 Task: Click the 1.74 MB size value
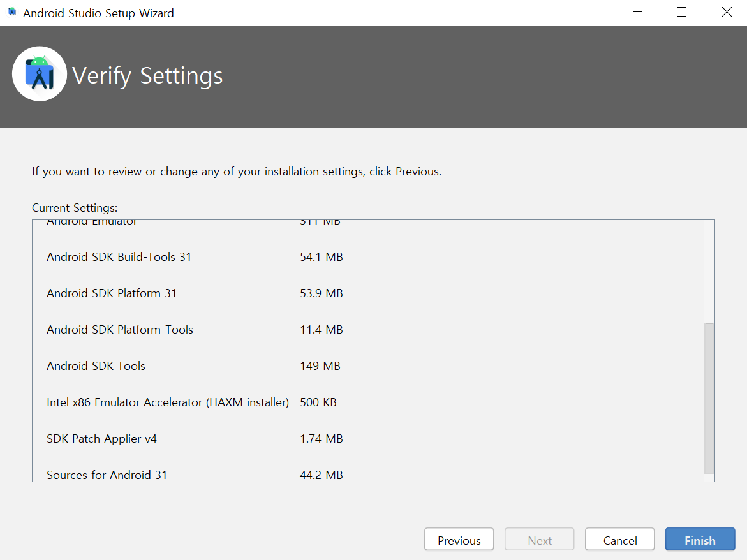click(322, 439)
